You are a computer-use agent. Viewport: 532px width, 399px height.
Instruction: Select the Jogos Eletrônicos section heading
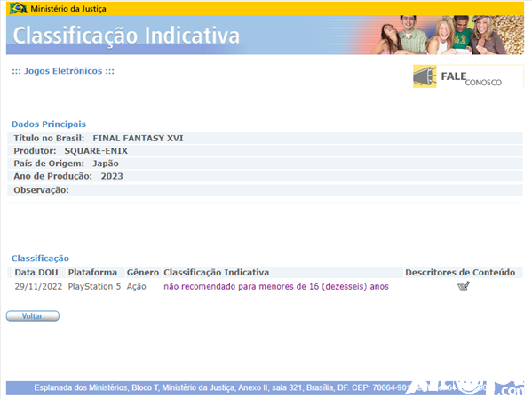tap(63, 71)
